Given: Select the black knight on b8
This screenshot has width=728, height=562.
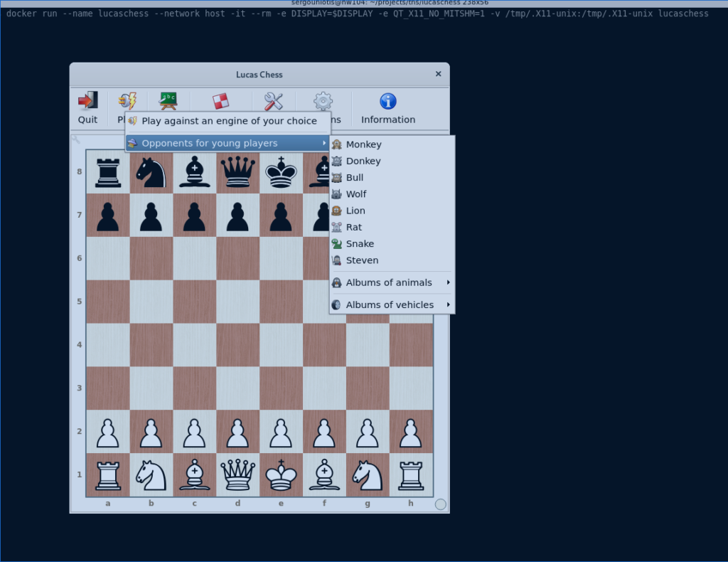Looking at the screenshot, I should 151,171.
